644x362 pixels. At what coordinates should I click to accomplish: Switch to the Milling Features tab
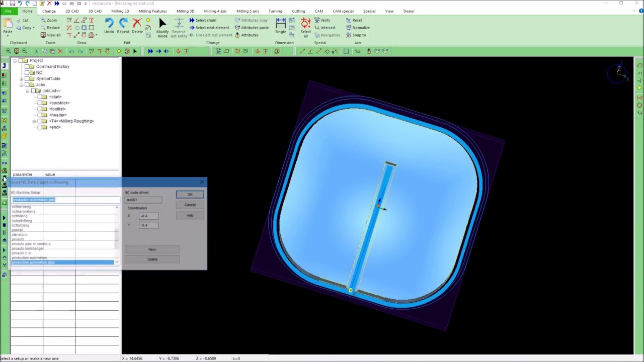152,11
